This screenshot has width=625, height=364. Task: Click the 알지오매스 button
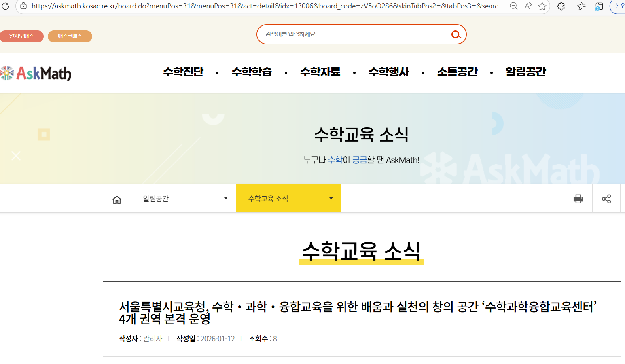point(21,36)
